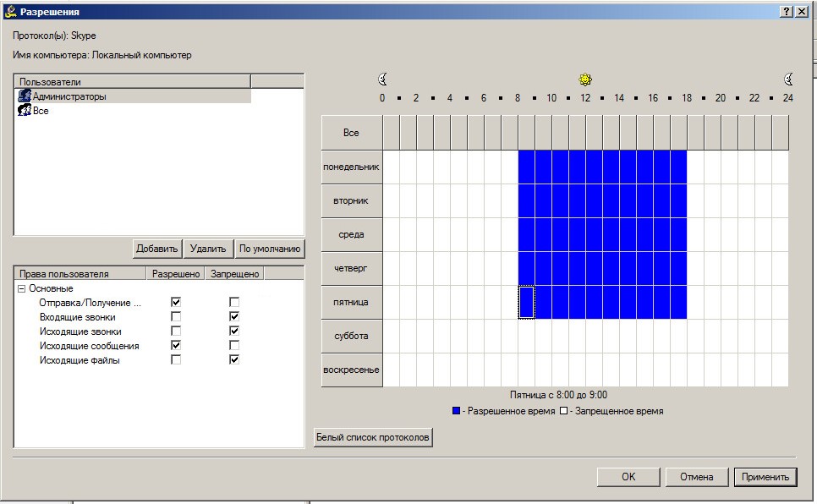Viewport: 817px width, 504px height.
Task: Select the Все users group icon
Action: [25, 111]
